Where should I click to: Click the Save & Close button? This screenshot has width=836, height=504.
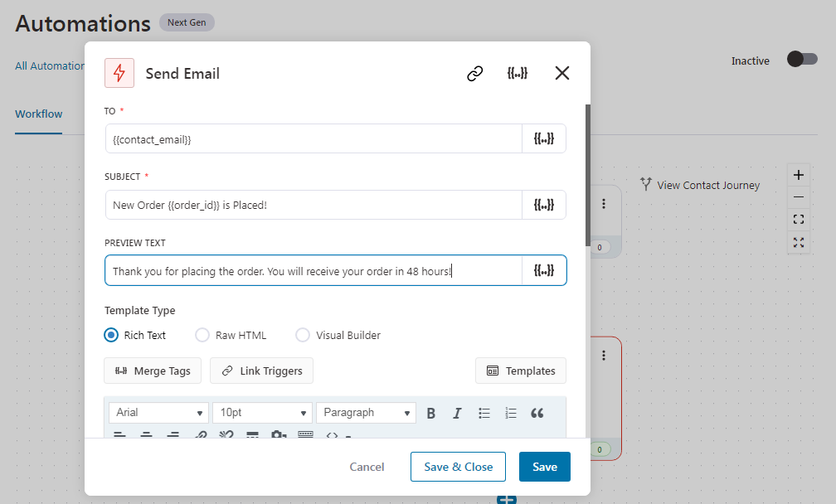click(x=458, y=467)
